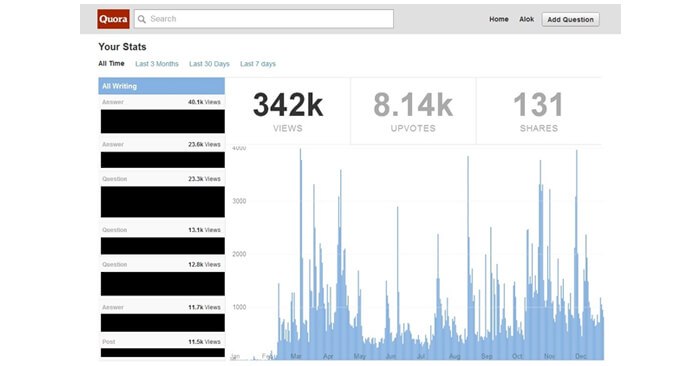Go to Home in the header

pyautogui.click(x=499, y=19)
